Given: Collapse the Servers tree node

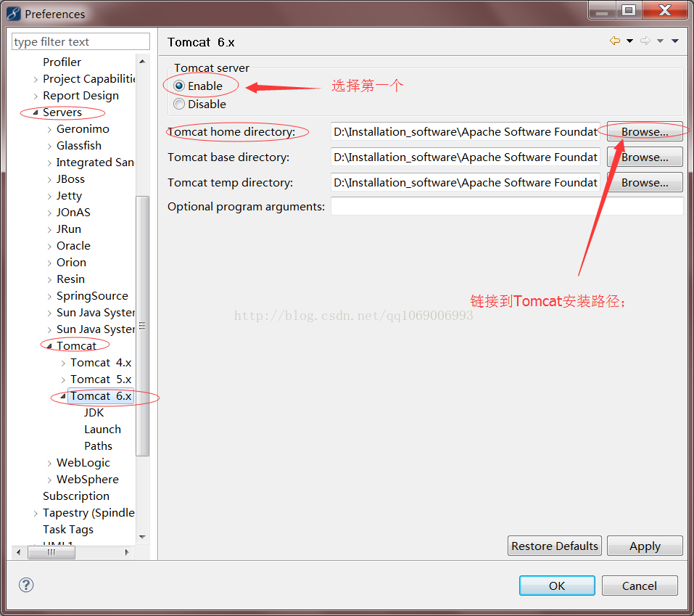Looking at the screenshot, I should tap(36, 112).
